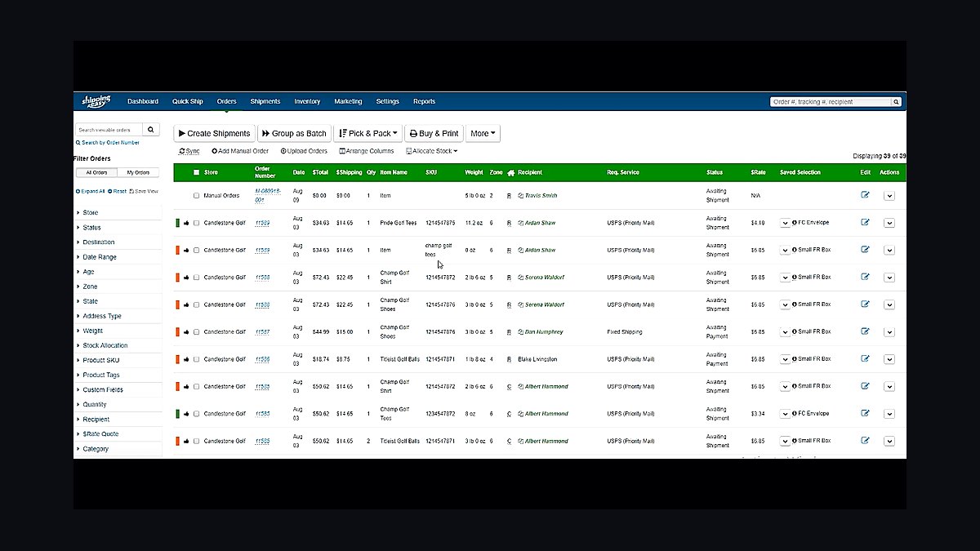Click the Upload Orders link
Image resolution: width=980 pixels, height=551 pixels.
(304, 151)
